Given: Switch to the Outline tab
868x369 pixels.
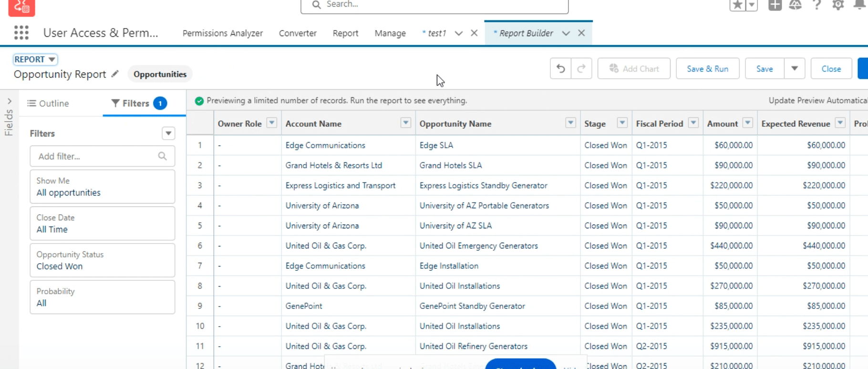Looking at the screenshot, I should [48, 103].
